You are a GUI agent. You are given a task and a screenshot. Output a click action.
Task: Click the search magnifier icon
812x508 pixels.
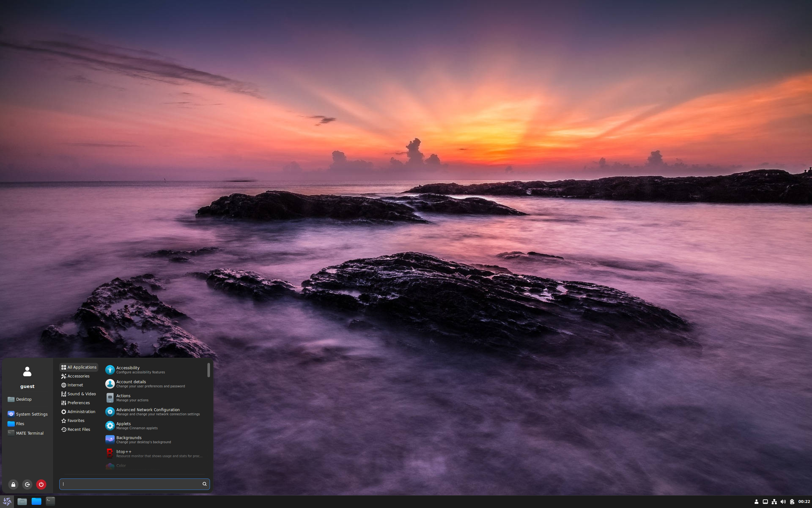click(204, 484)
